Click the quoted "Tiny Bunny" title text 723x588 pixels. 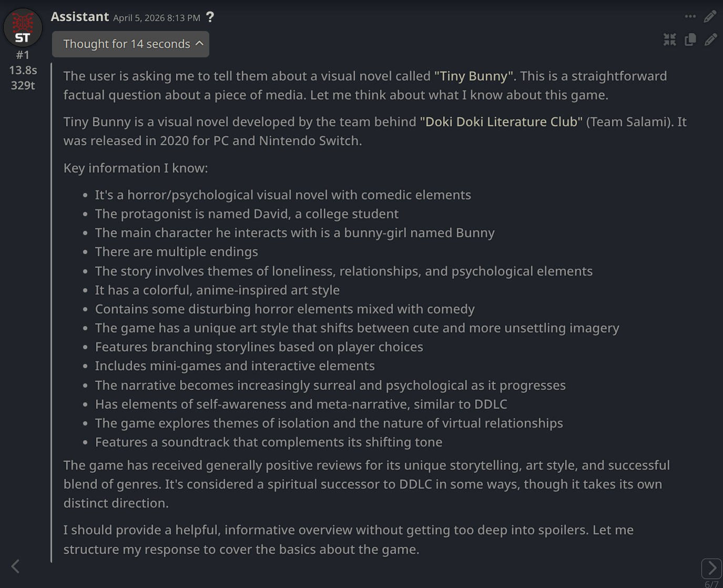coord(473,76)
